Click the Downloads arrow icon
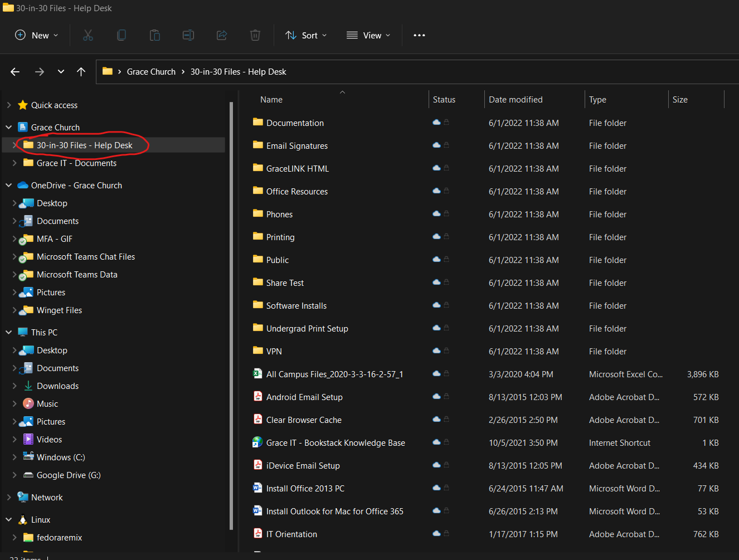Image resolution: width=739 pixels, height=560 pixels. pyautogui.click(x=28, y=386)
